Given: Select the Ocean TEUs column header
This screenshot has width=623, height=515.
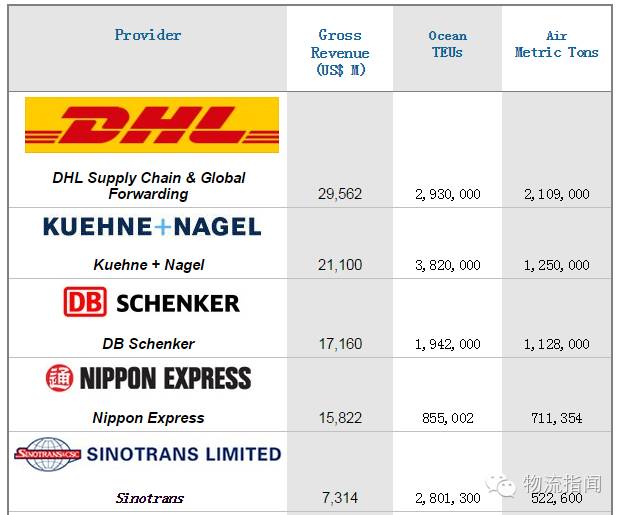Looking at the screenshot, I should pos(447,44).
